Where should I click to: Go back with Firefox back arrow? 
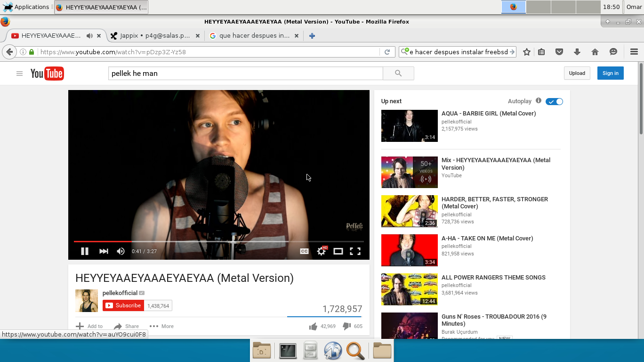click(9, 52)
